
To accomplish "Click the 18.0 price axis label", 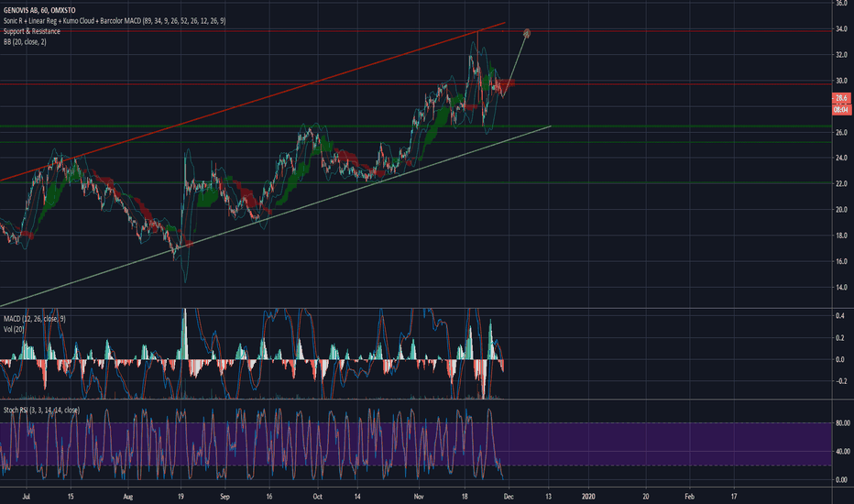I will tap(841, 236).
